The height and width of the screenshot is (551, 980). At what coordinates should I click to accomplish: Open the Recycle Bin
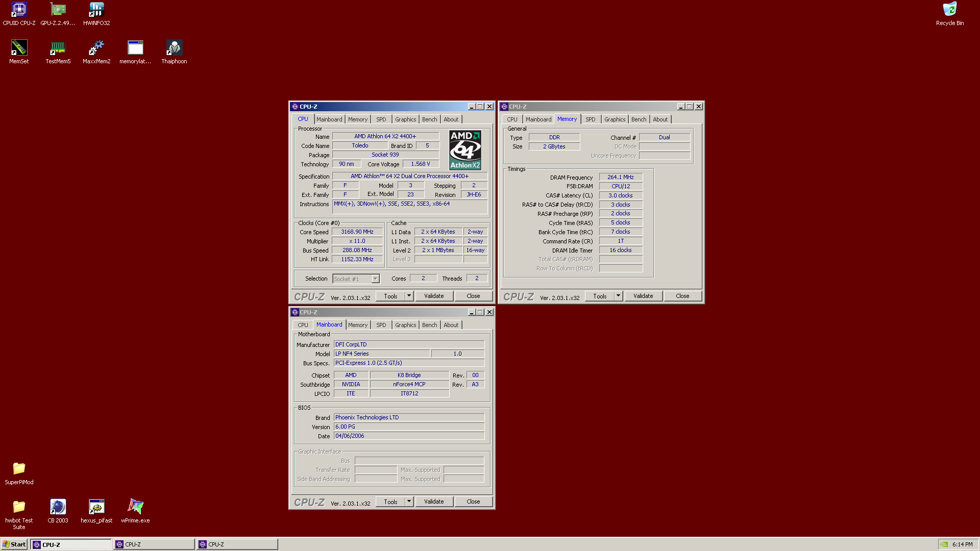(950, 14)
